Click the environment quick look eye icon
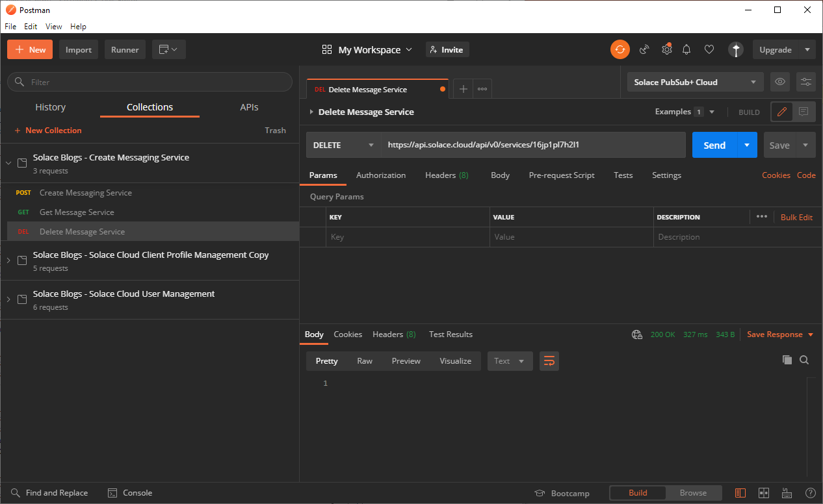Screen dimensions: 823x504 [x=780, y=82]
